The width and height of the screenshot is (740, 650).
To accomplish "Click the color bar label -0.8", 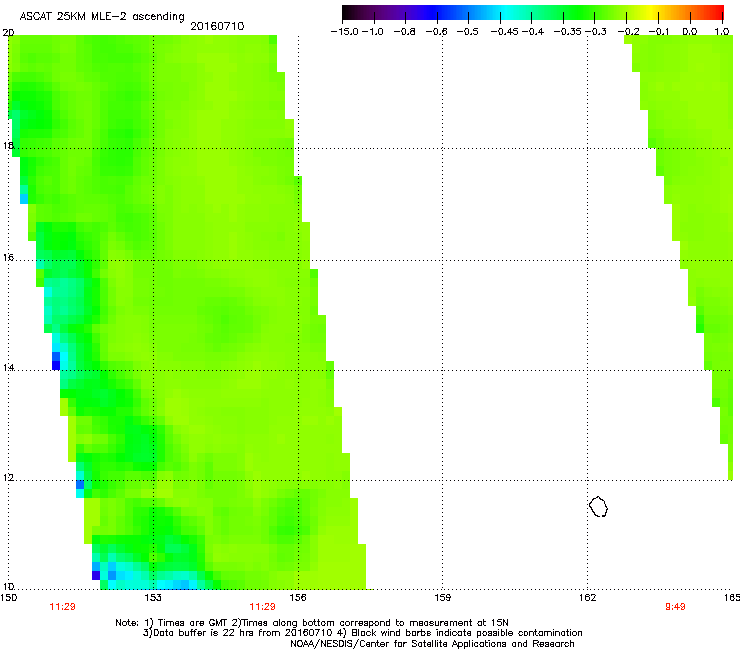I will [x=404, y=32].
